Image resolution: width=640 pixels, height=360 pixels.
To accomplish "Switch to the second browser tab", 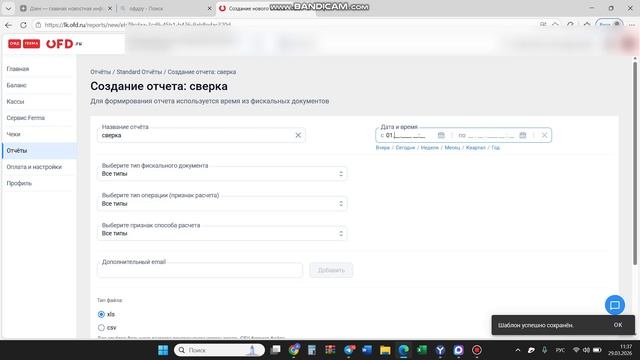I will pyautogui.click(x=165, y=8).
